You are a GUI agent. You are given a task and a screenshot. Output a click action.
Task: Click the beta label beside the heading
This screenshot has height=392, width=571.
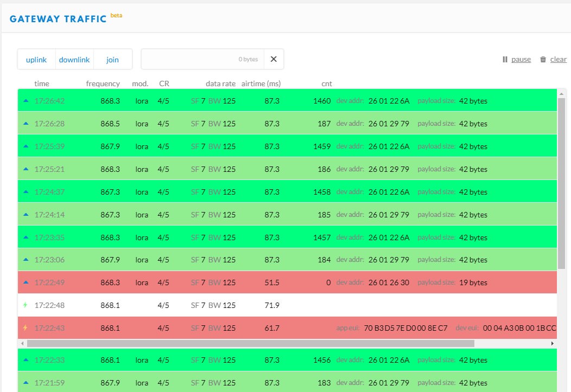(x=117, y=15)
